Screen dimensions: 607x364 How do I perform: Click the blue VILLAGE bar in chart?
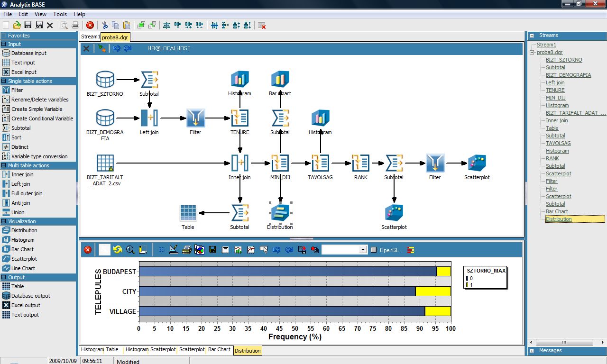tap(282, 311)
